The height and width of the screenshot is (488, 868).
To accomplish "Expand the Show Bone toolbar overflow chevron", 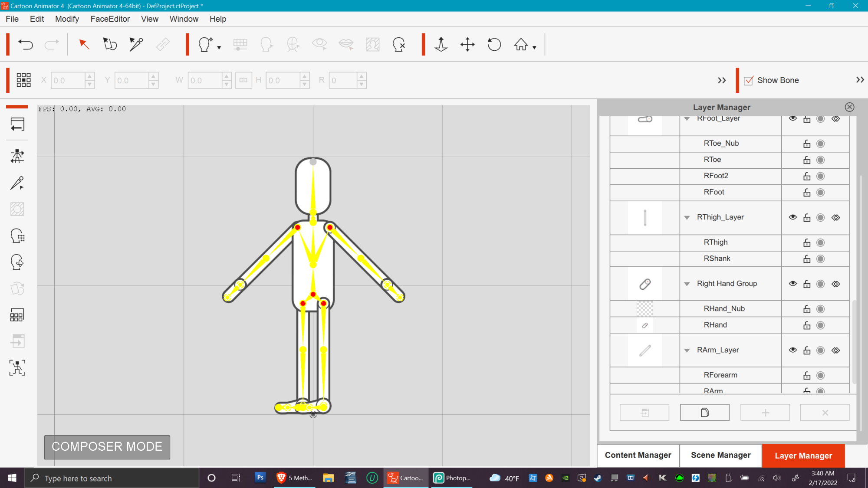I will click(860, 80).
